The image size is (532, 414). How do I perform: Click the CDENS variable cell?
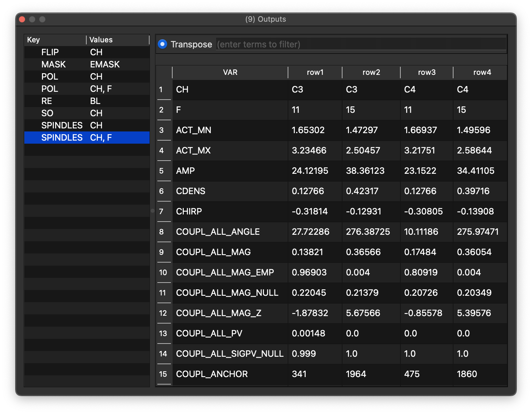point(230,191)
